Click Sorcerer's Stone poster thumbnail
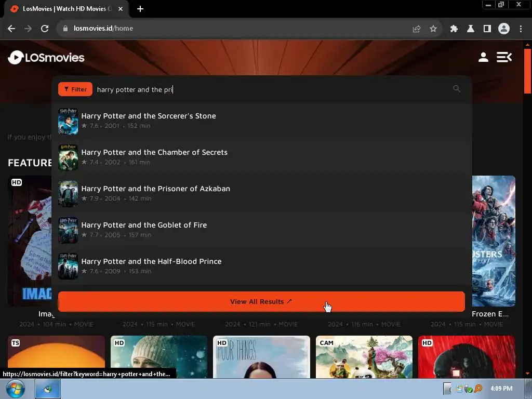Image resolution: width=532 pixels, height=399 pixels. [x=68, y=121]
